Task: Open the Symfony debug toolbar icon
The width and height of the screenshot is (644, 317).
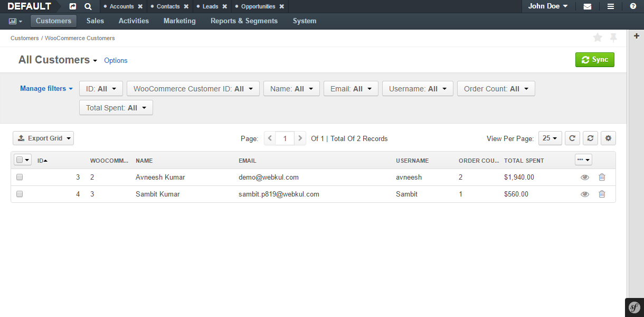Action: [634, 307]
